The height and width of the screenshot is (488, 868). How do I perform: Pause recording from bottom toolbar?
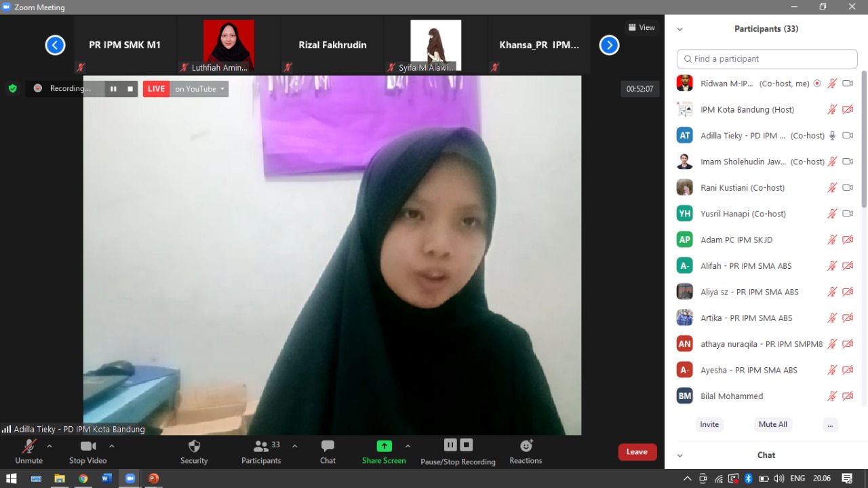click(x=450, y=445)
